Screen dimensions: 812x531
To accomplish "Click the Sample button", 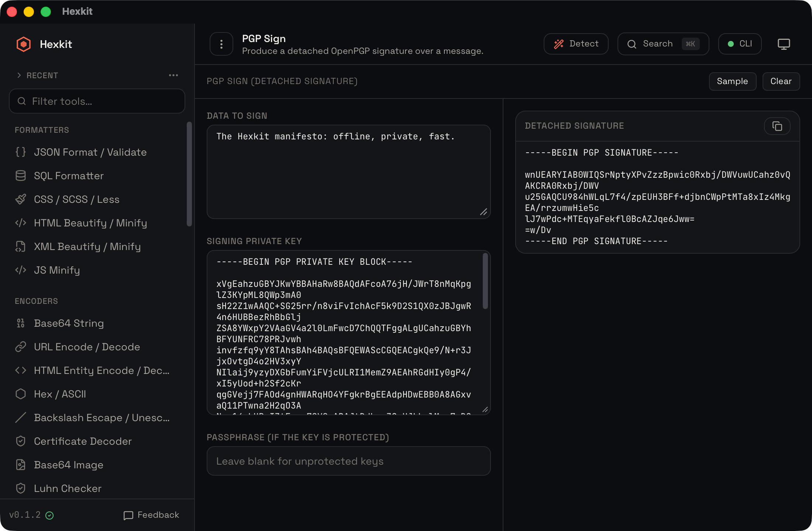I will 732,81.
